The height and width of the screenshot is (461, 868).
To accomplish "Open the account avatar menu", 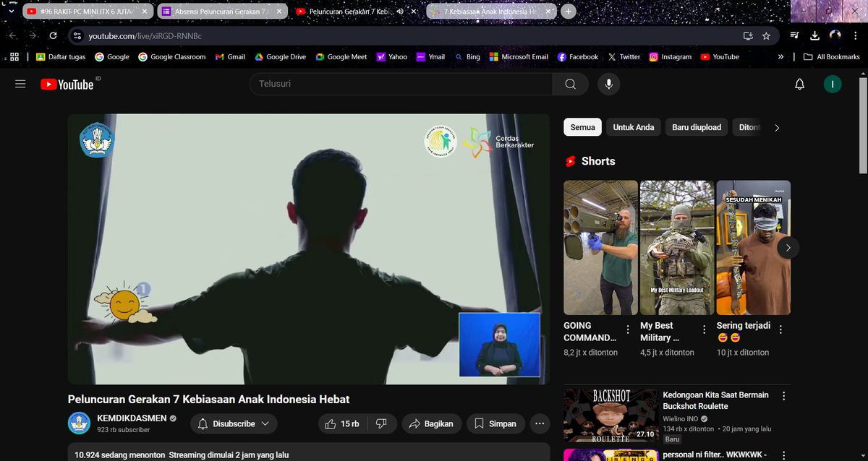I will 833,84.
